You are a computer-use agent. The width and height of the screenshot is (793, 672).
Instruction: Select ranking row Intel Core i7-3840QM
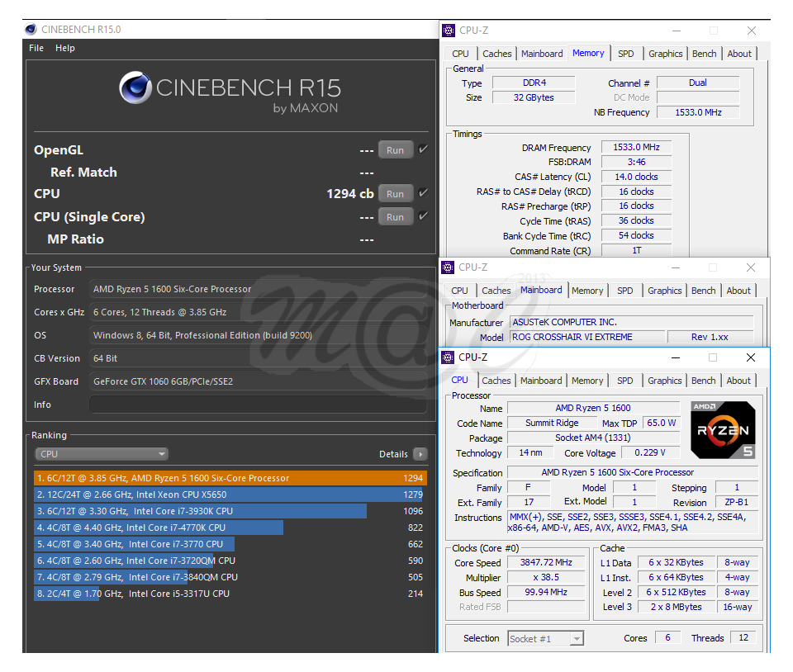tap(230, 577)
